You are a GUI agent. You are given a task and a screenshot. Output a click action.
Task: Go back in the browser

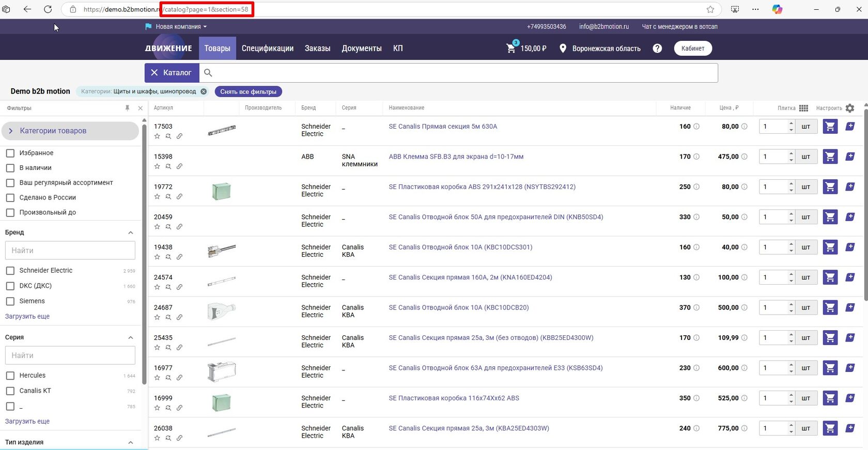pos(27,9)
